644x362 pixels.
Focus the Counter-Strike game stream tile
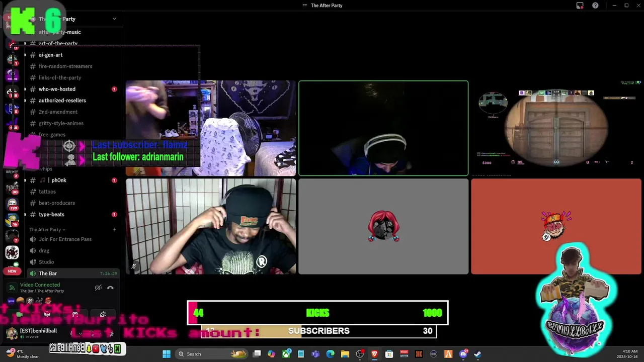(x=556, y=128)
